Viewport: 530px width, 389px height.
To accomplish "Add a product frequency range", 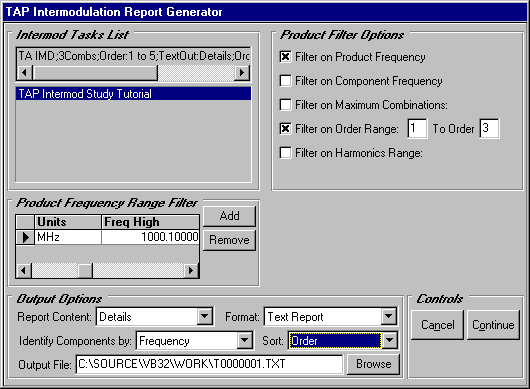I will [x=230, y=216].
